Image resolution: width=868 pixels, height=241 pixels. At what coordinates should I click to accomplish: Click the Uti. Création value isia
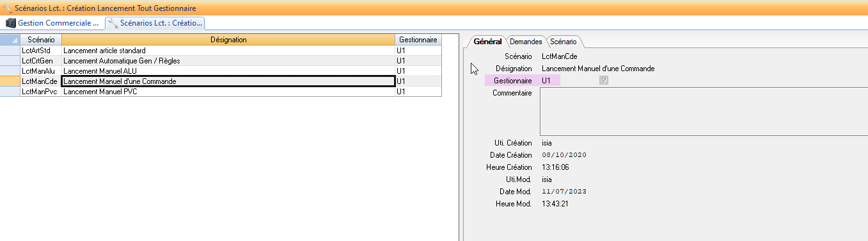click(546, 143)
